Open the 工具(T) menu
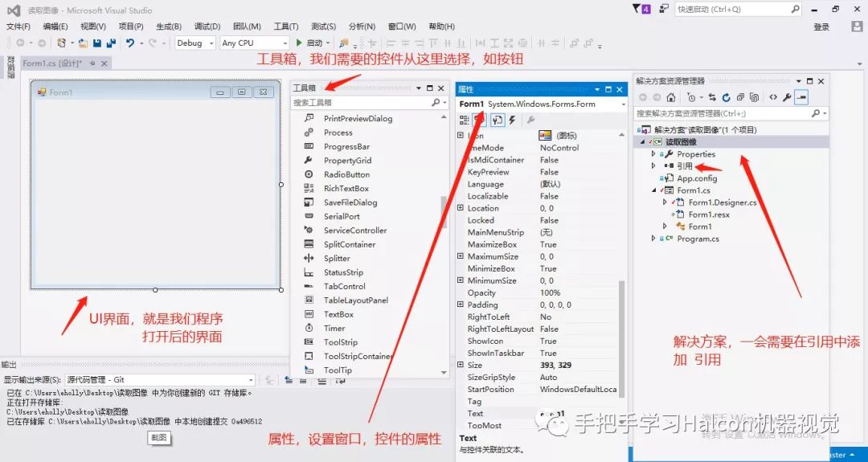 (285, 27)
